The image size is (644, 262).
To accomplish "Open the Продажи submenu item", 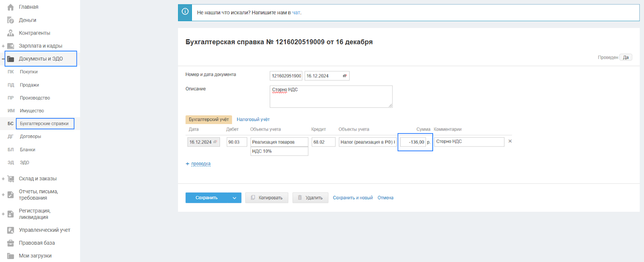I will click(29, 85).
